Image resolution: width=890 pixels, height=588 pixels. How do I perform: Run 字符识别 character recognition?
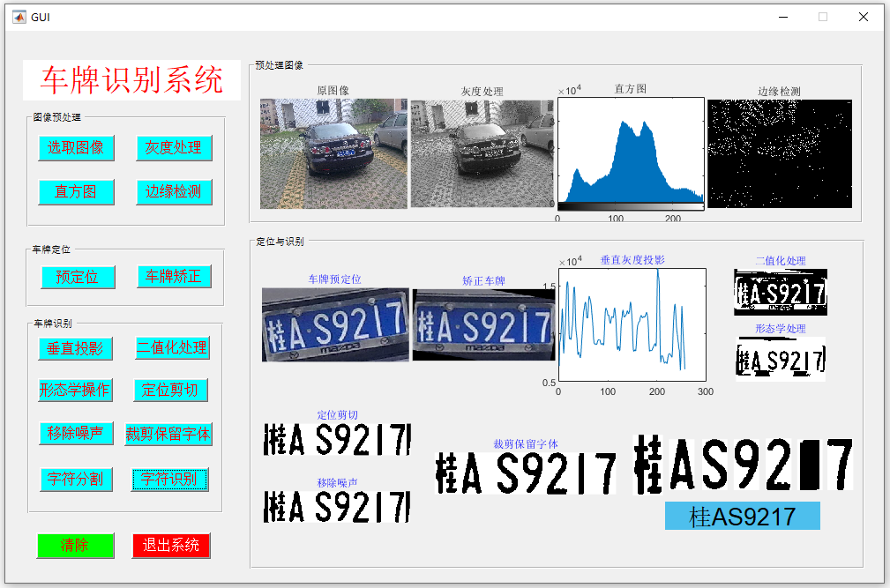point(169,480)
